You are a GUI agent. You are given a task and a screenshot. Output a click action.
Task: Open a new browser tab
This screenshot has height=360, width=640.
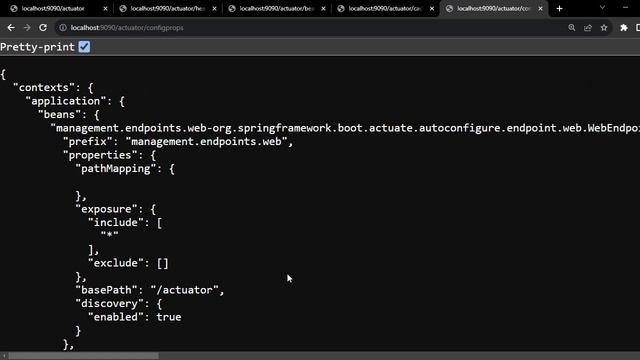click(x=559, y=9)
